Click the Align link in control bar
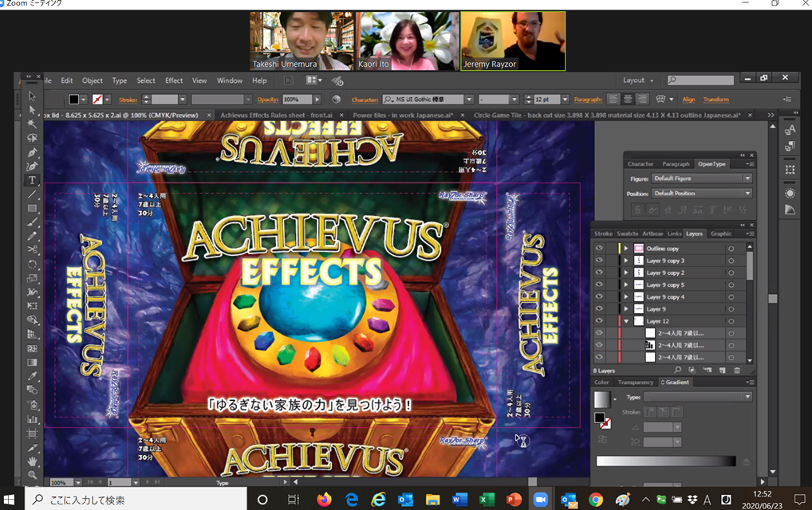This screenshot has width=812, height=510. coord(688,100)
